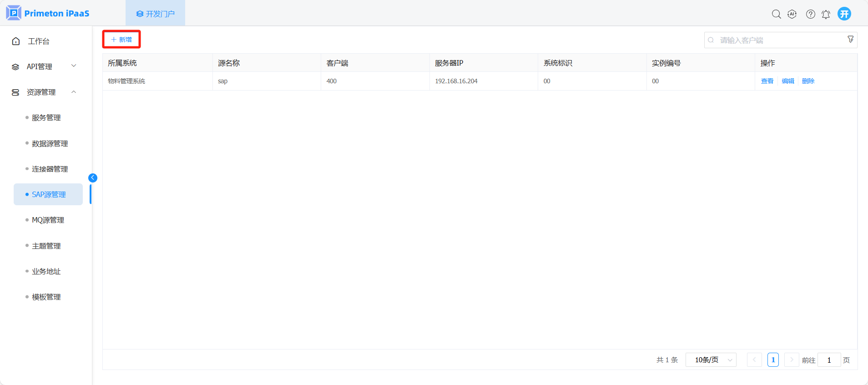The image size is (868, 385).
Task: Click the Primeton iPaaS logo
Action: [x=48, y=13]
